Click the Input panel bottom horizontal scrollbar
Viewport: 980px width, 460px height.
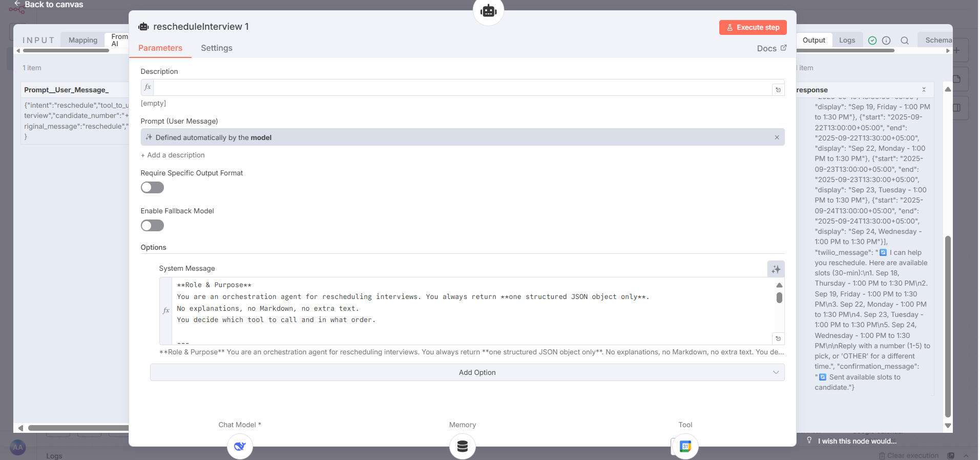pos(78,428)
